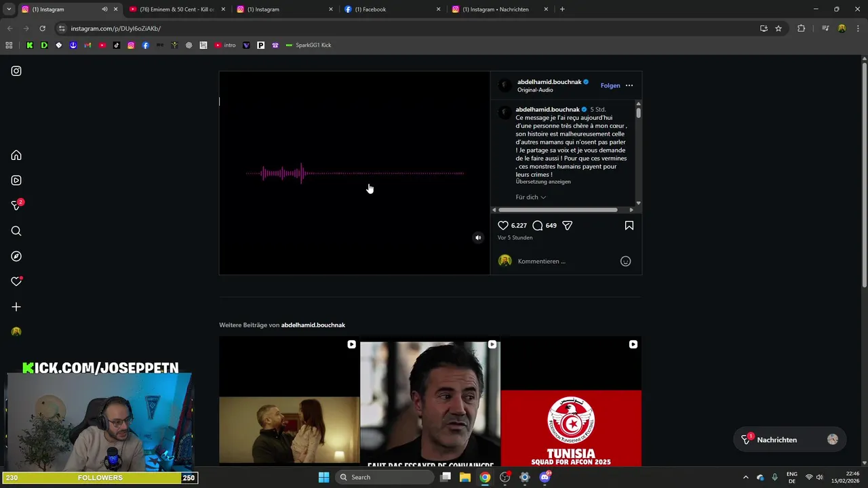
Task: Open the emoji picker in comment box
Action: (x=626, y=262)
